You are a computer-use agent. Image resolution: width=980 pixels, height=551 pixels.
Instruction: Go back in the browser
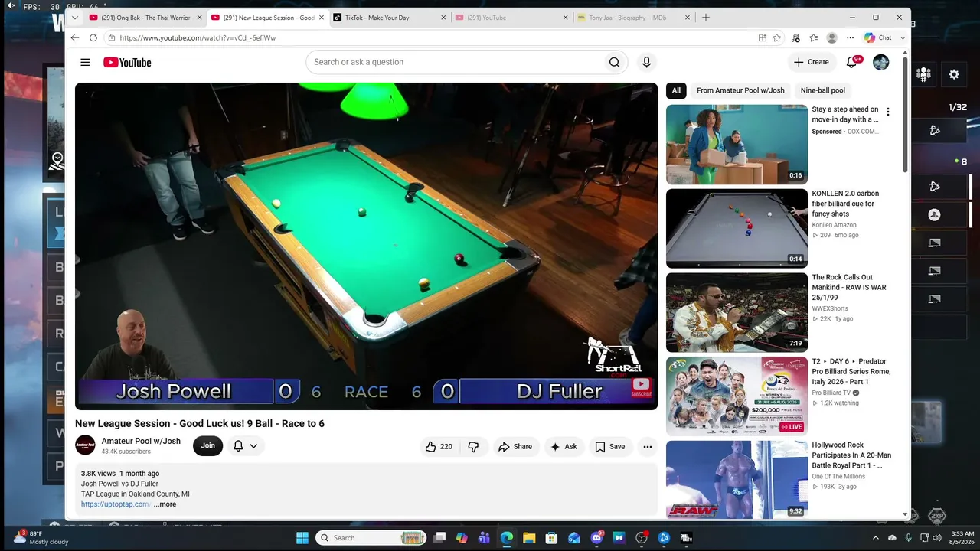(x=75, y=37)
